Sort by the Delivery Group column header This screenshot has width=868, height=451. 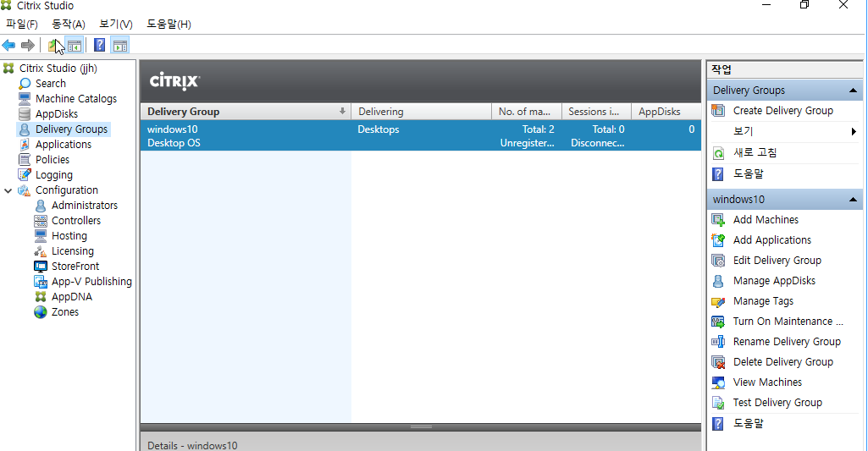[246, 111]
